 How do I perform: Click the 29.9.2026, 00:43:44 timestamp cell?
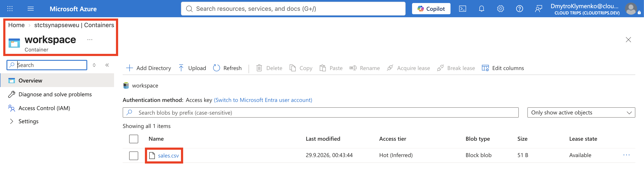point(329,155)
